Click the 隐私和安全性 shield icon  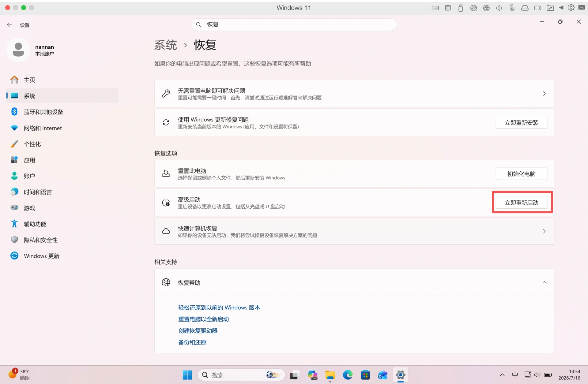14,240
